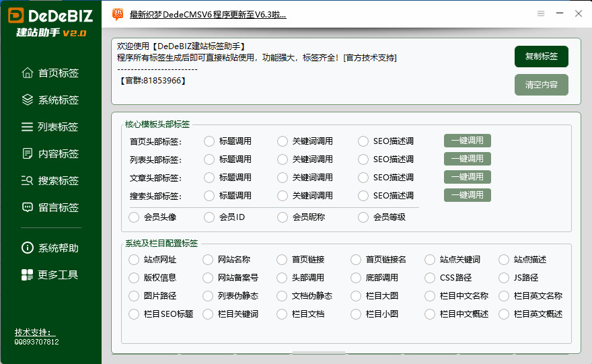Viewport: 592px width, 364px height.
Task: Click the 技术支持 link in sidebar
Action: pos(36,332)
